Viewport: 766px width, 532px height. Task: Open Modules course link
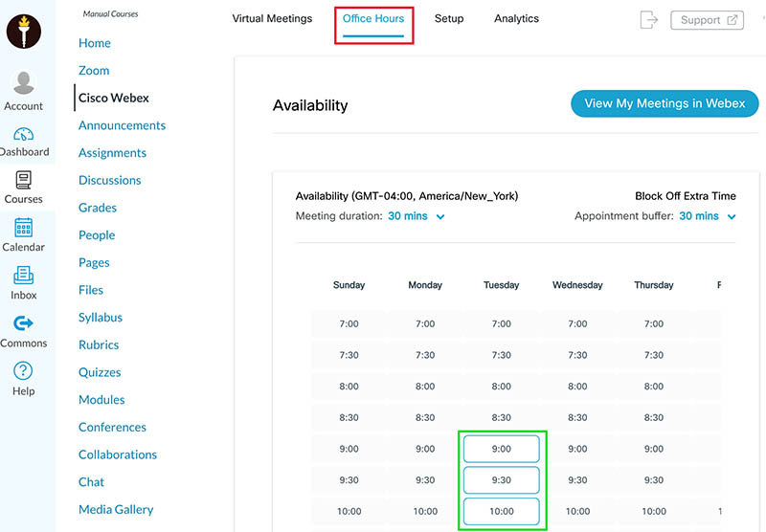pyautogui.click(x=101, y=399)
